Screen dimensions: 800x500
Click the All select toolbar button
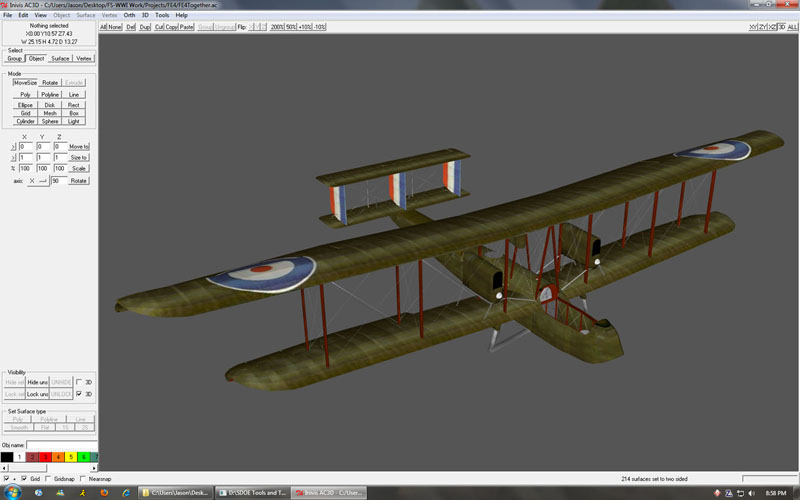pyautogui.click(x=103, y=27)
